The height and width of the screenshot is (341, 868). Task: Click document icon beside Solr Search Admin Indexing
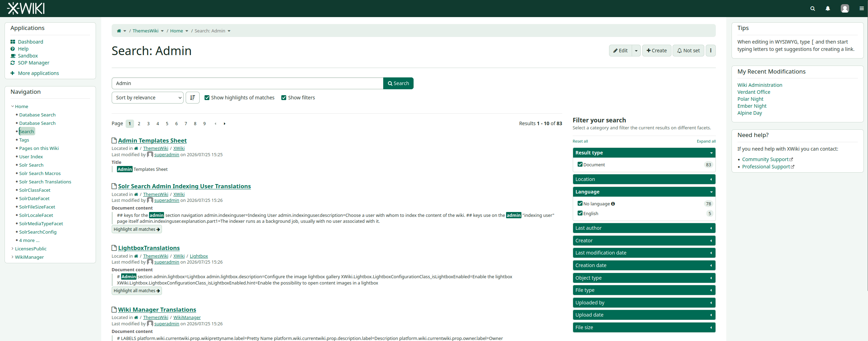pos(114,186)
